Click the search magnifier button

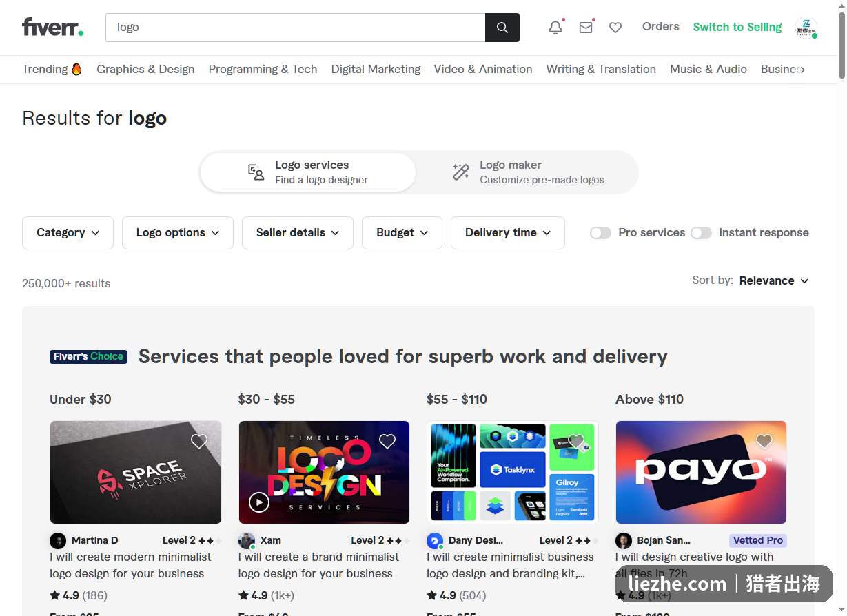(502, 28)
